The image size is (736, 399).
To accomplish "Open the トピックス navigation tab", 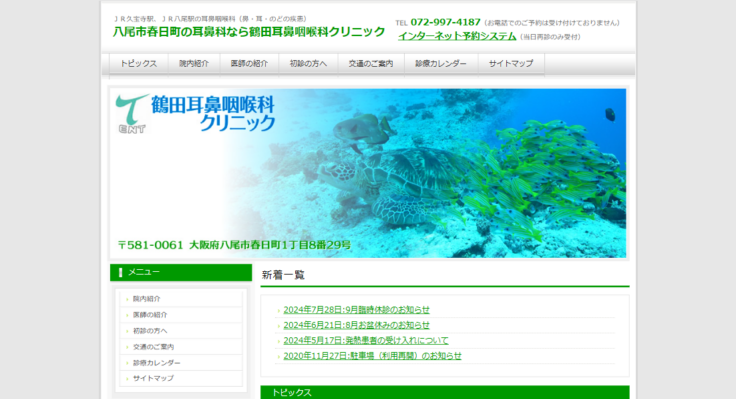I will point(138,64).
